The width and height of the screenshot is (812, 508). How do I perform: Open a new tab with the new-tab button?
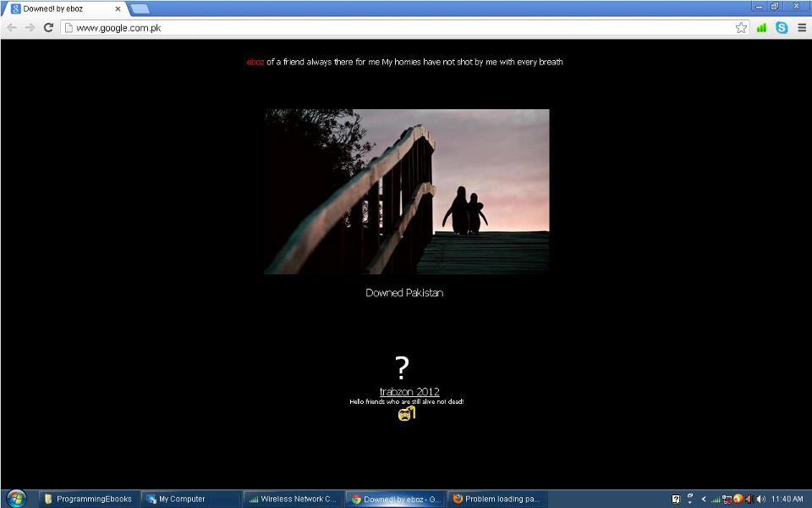click(140, 8)
